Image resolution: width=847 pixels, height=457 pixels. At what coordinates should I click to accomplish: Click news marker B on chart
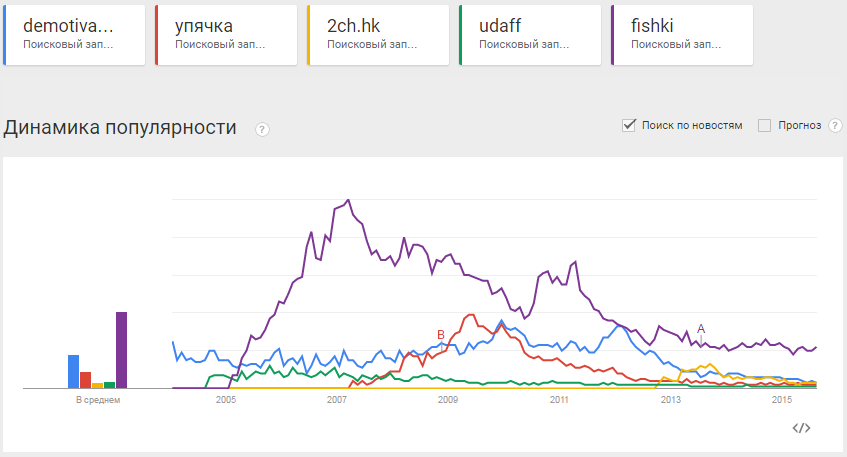pos(440,334)
